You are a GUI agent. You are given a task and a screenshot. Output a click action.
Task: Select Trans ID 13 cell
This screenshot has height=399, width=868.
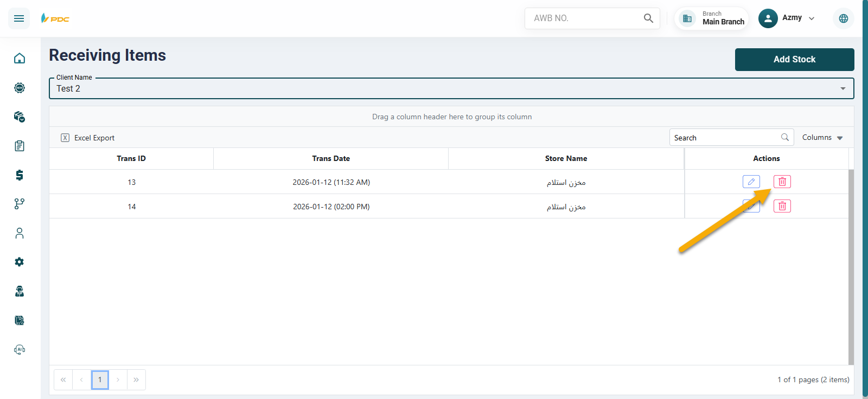pyautogui.click(x=132, y=182)
